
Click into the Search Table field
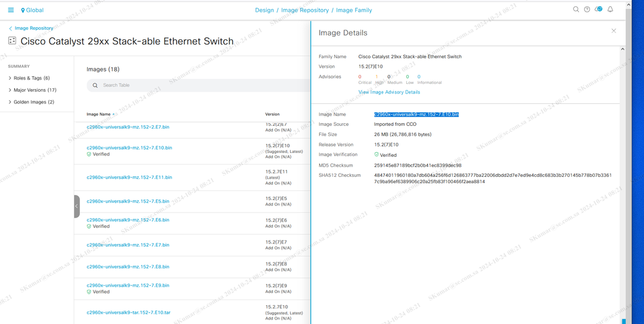(199, 86)
